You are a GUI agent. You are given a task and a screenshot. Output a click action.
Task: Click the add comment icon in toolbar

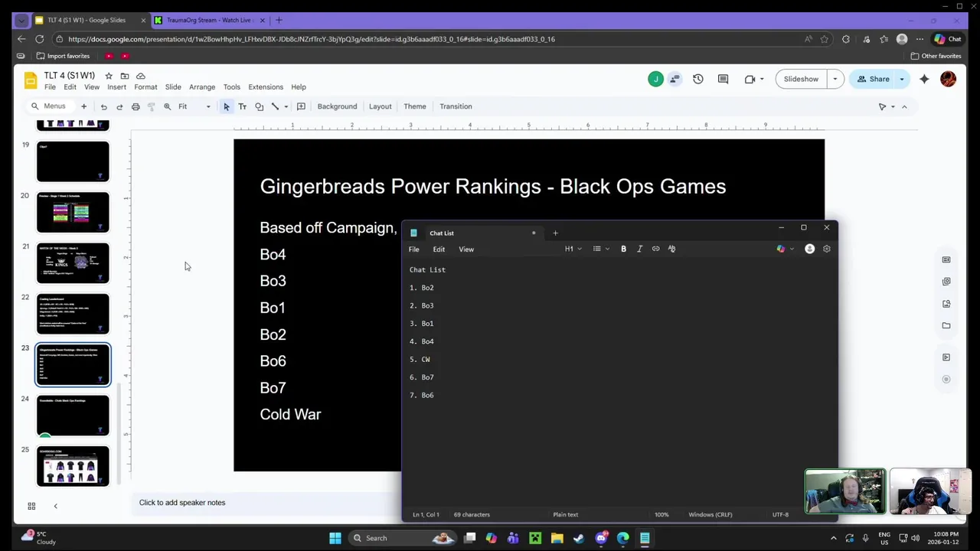[301, 106]
